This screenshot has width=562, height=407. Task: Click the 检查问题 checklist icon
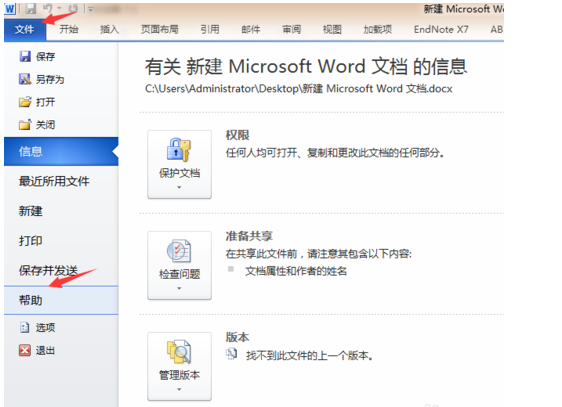tap(179, 251)
